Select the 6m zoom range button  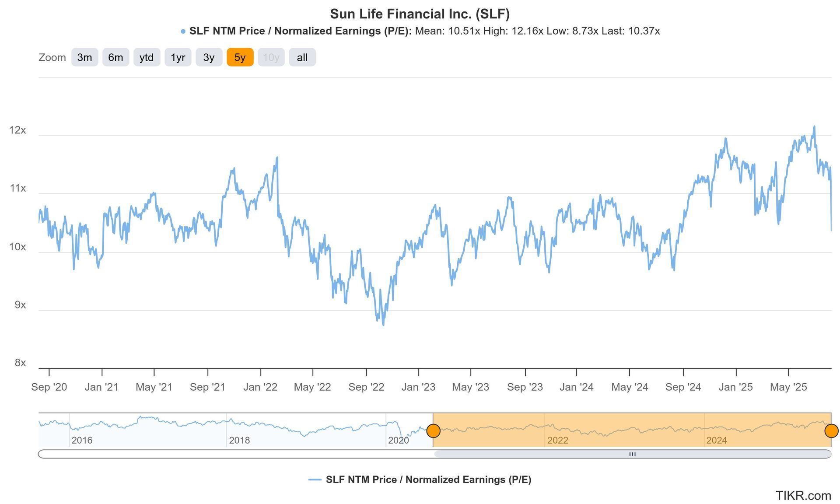pos(115,57)
